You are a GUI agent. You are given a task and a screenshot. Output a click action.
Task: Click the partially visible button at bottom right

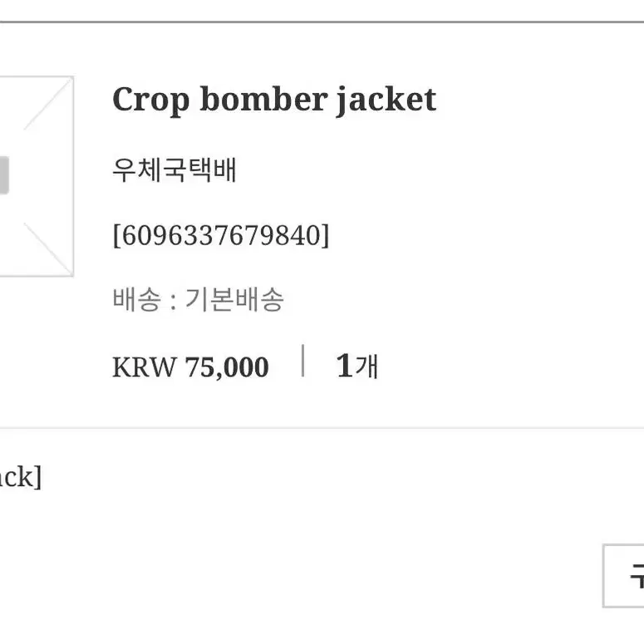[x=623, y=576]
